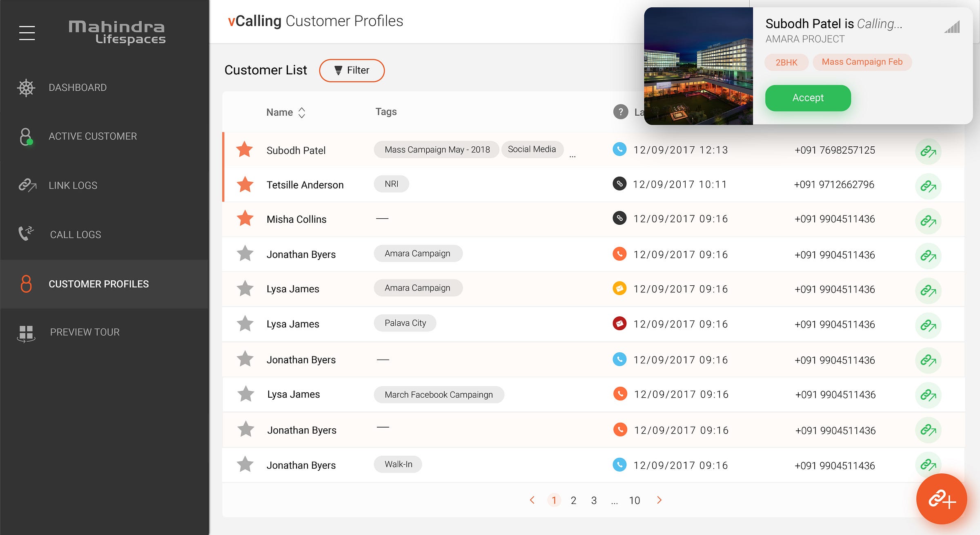Open Link Logs in sidebar
Screen dimensions: 980x535
pos(73,185)
